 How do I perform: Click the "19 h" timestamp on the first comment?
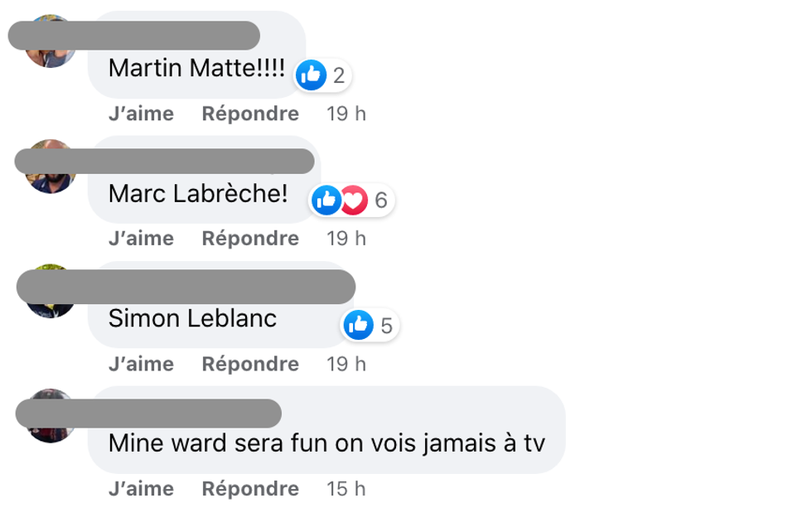[x=345, y=114]
